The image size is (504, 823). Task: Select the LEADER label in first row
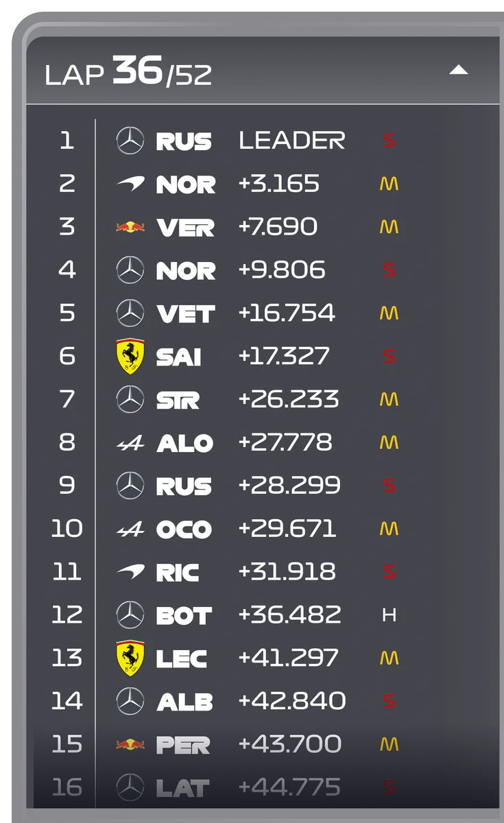[292, 141]
